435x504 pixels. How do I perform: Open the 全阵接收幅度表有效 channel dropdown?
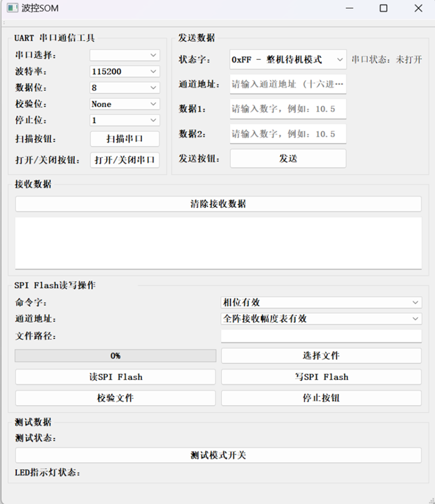(x=321, y=319)
